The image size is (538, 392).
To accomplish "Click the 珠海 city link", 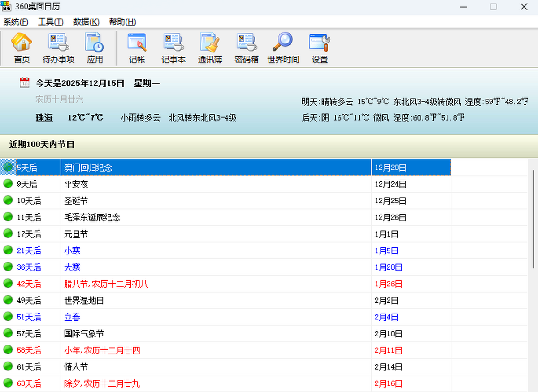I will pos(44,118).
